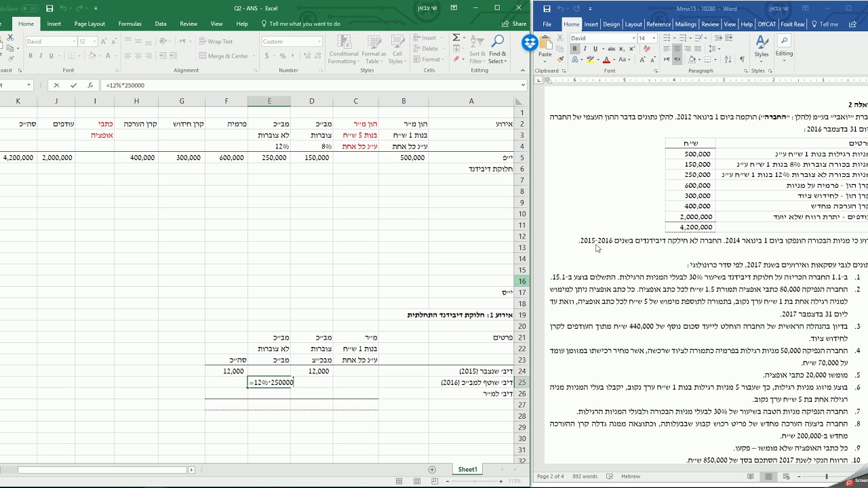
Task: Add a new sheet in Excel
Action: (x=432, y=469)
